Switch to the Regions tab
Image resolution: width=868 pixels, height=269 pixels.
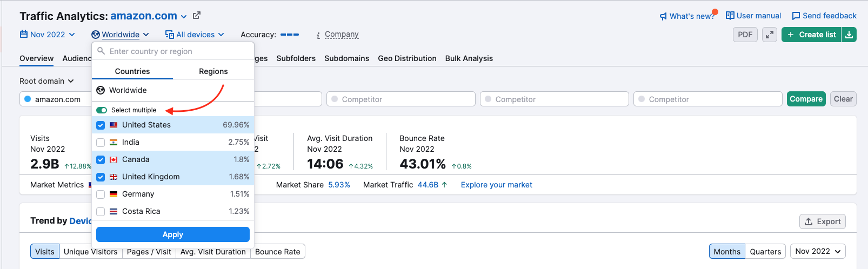[x=213, y=71]
